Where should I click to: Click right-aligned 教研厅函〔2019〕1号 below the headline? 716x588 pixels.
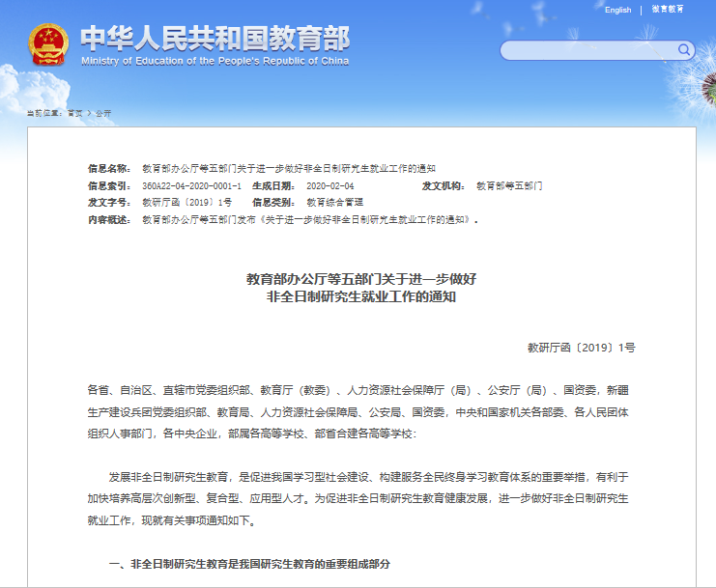click(582, 348)
